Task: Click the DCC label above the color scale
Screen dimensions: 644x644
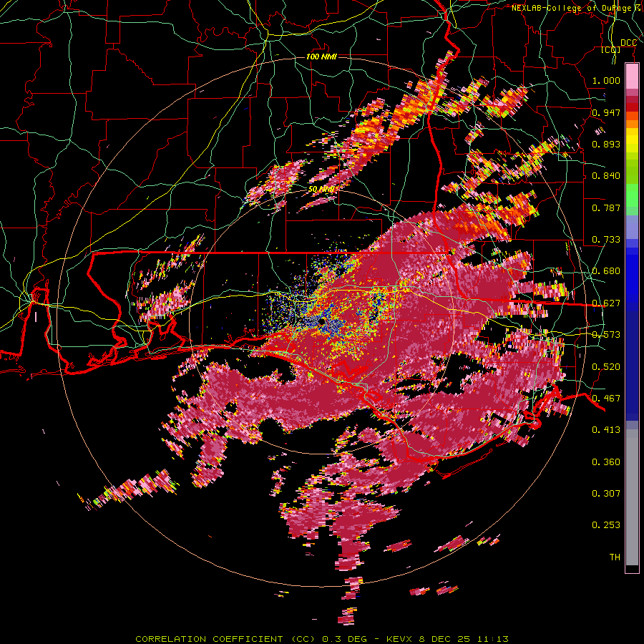Action: [x=628, y=43]
